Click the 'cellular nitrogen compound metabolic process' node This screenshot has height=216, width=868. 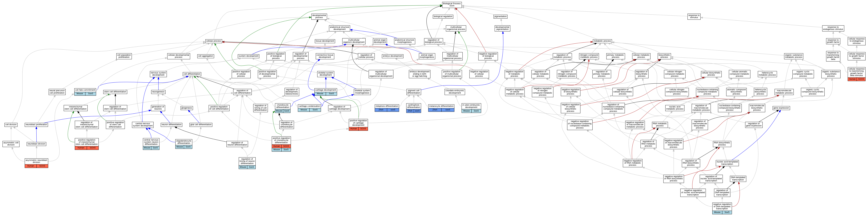coord(675,74)
